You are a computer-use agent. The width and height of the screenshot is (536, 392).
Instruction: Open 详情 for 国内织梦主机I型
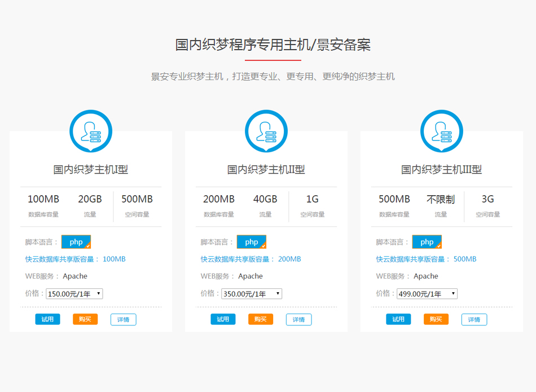(x=123, y=320)
